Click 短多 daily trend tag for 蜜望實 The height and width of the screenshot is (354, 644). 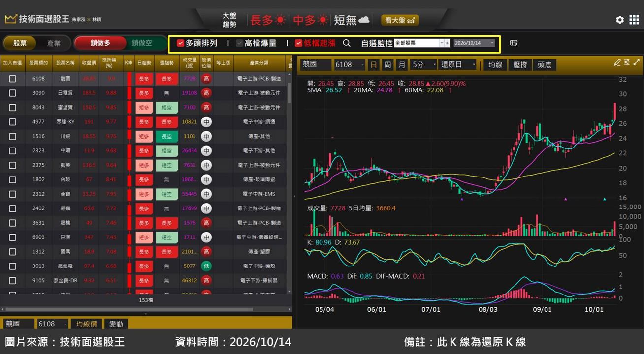[x=144, y=107]
